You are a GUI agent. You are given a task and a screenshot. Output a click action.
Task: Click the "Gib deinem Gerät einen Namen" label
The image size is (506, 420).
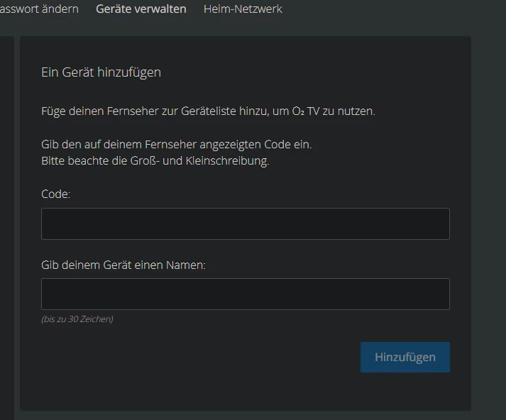[123, 265]
